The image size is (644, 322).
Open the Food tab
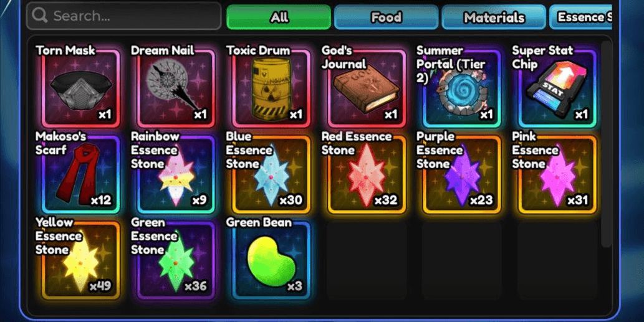[386, 17]
